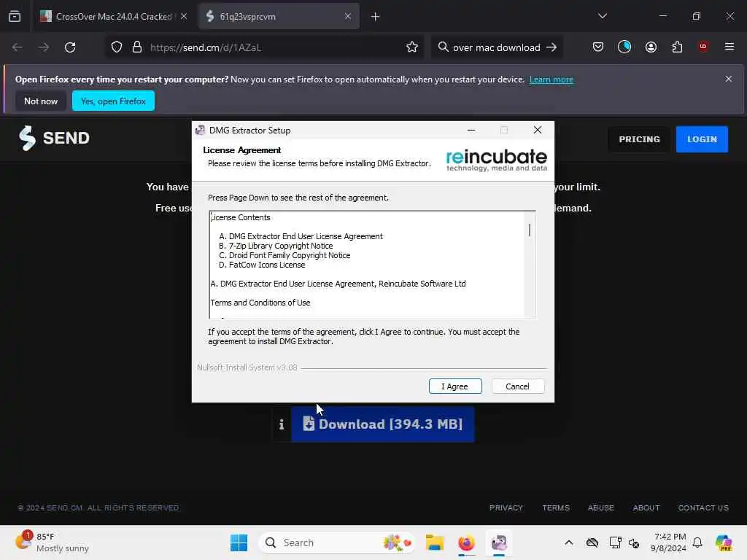Dismiss the Firefox startup notification bar

point(729,79)
